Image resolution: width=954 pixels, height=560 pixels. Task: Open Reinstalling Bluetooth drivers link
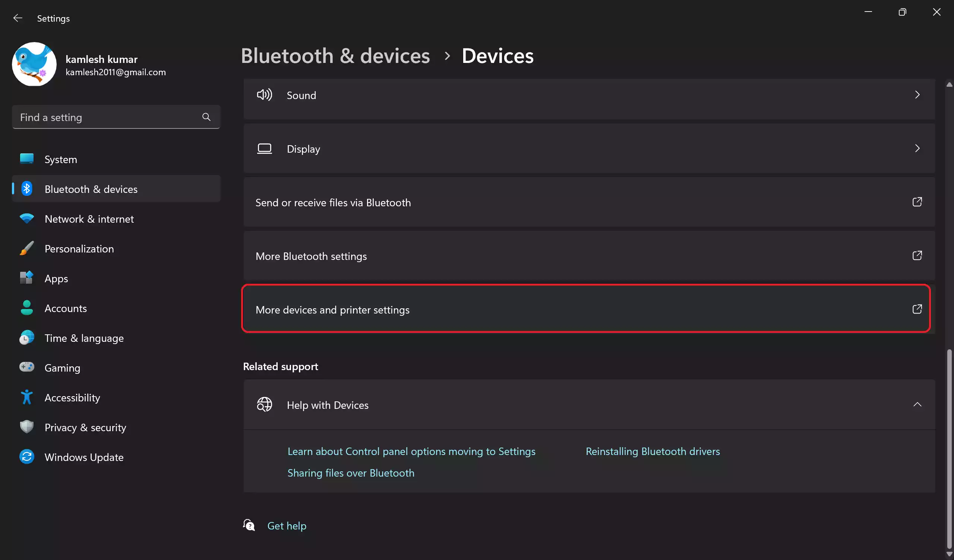click(653, 451)
